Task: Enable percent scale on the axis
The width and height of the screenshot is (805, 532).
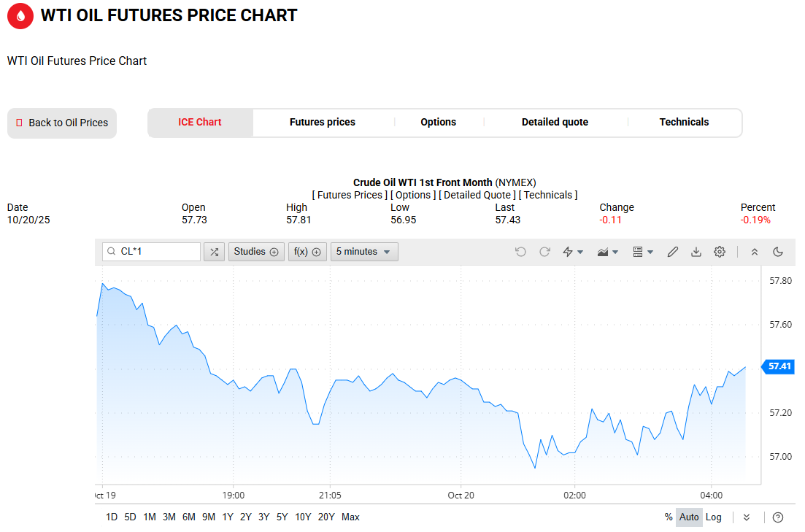Action: click(x=669, y=517)
